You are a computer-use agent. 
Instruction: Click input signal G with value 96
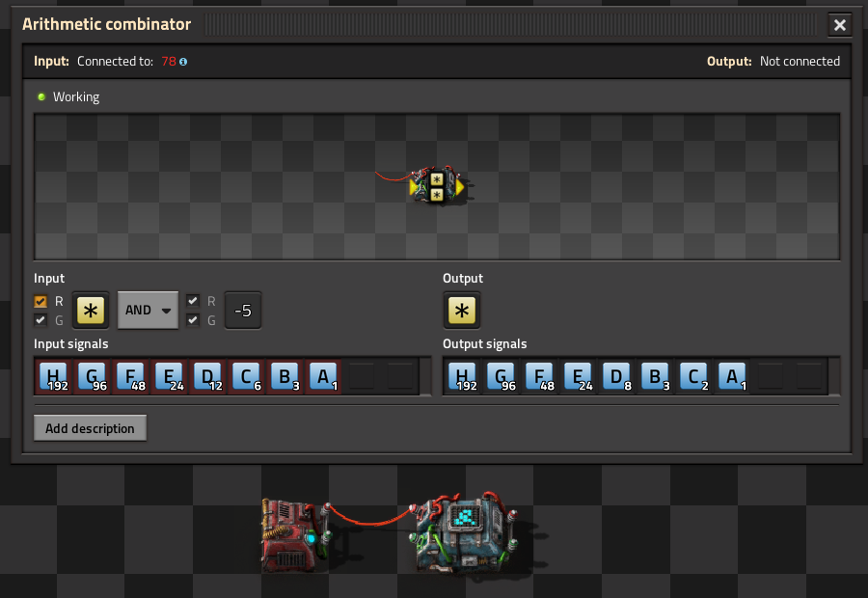[93, 376]
